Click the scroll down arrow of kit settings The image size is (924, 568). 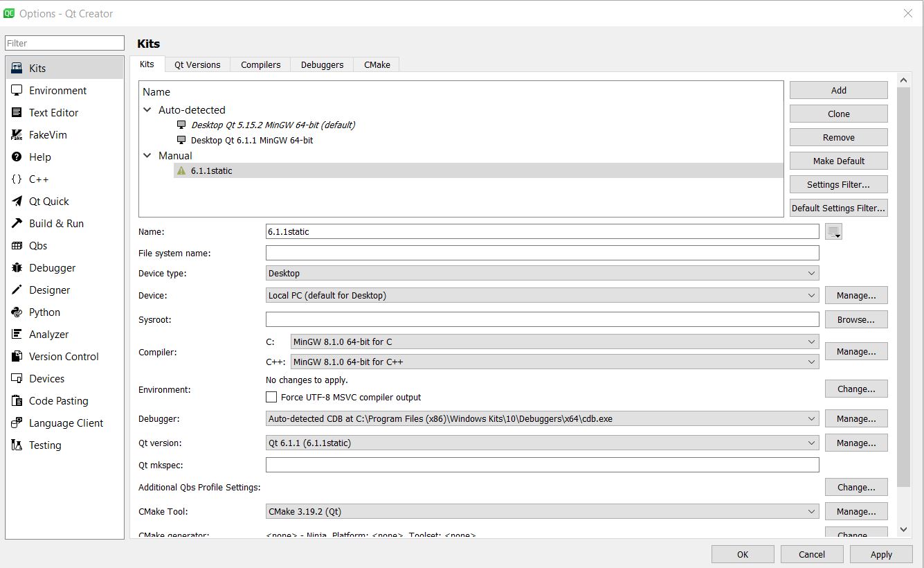click(903, 529)
